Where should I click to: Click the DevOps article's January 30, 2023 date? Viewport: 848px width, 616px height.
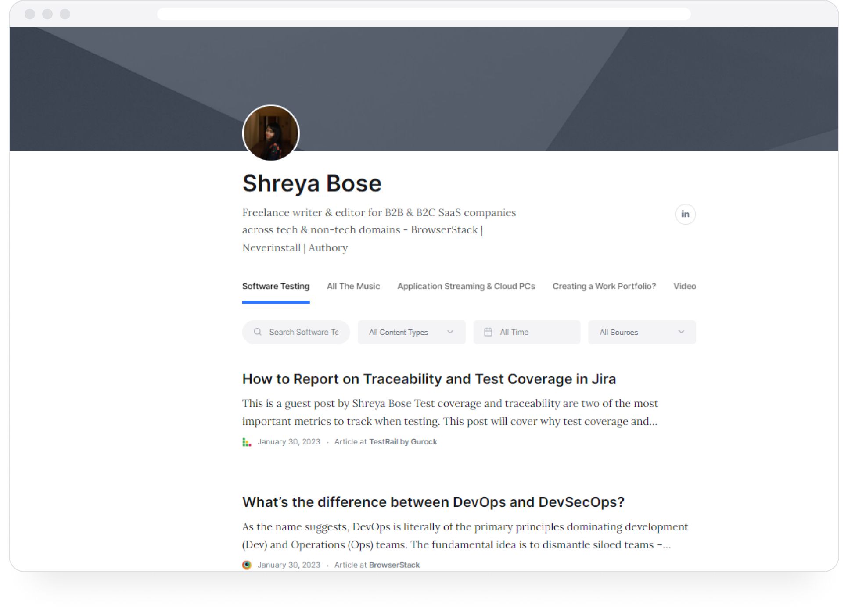pyautogui.click(x=289, y=565)
